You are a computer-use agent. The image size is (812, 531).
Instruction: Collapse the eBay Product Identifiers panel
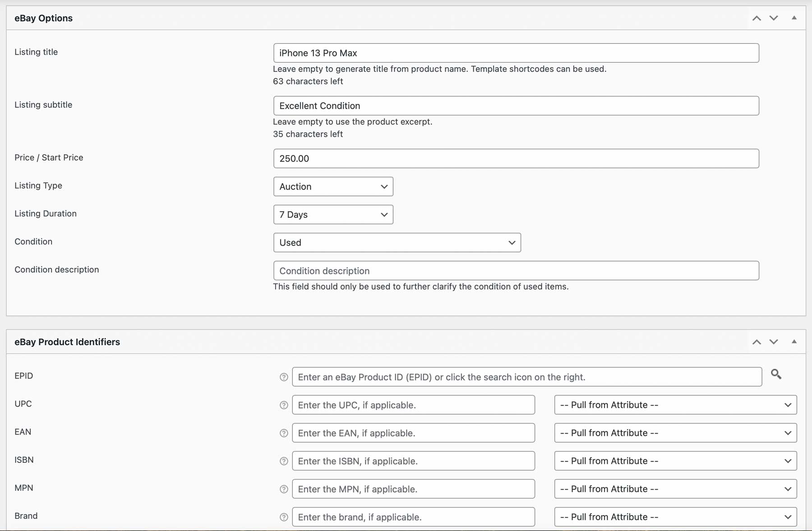click(794, 342)
